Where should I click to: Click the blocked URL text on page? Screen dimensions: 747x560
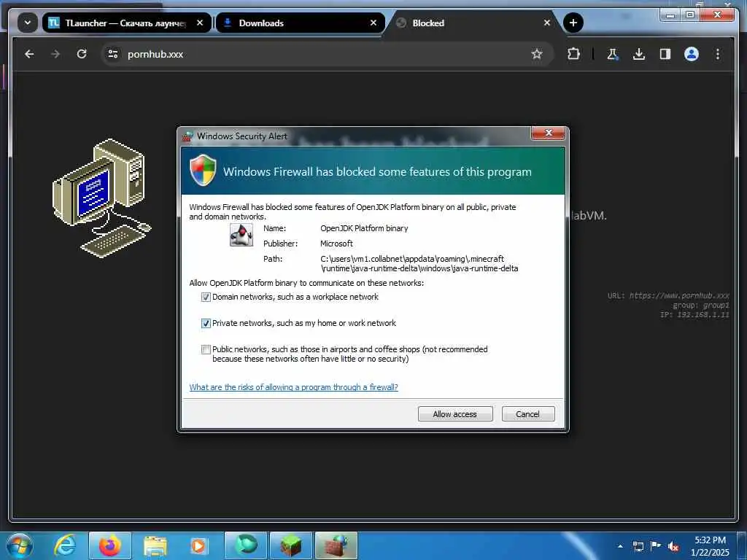click(668, 296)
